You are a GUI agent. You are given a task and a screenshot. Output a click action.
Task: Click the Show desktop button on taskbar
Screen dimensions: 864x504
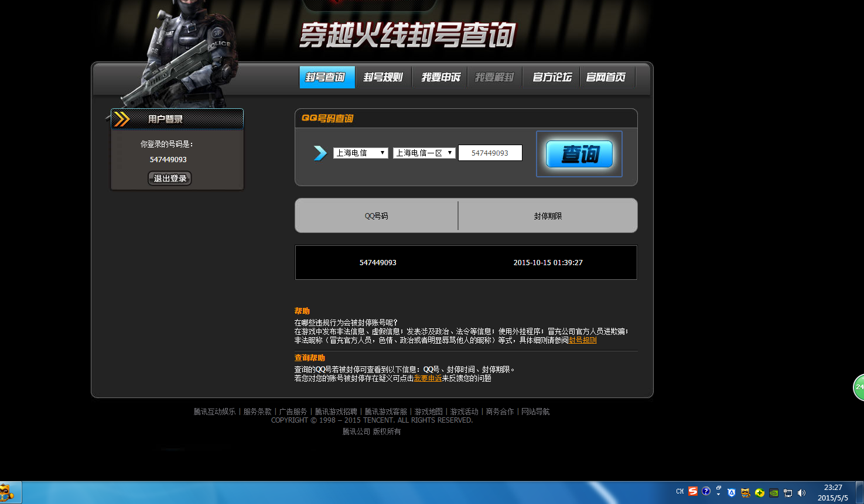(860, 492)
